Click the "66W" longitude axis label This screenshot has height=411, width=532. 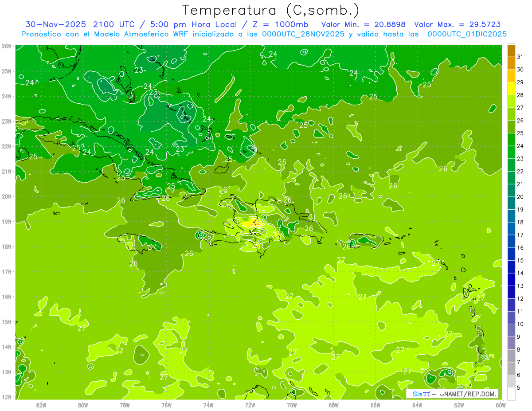pos(376,404)
